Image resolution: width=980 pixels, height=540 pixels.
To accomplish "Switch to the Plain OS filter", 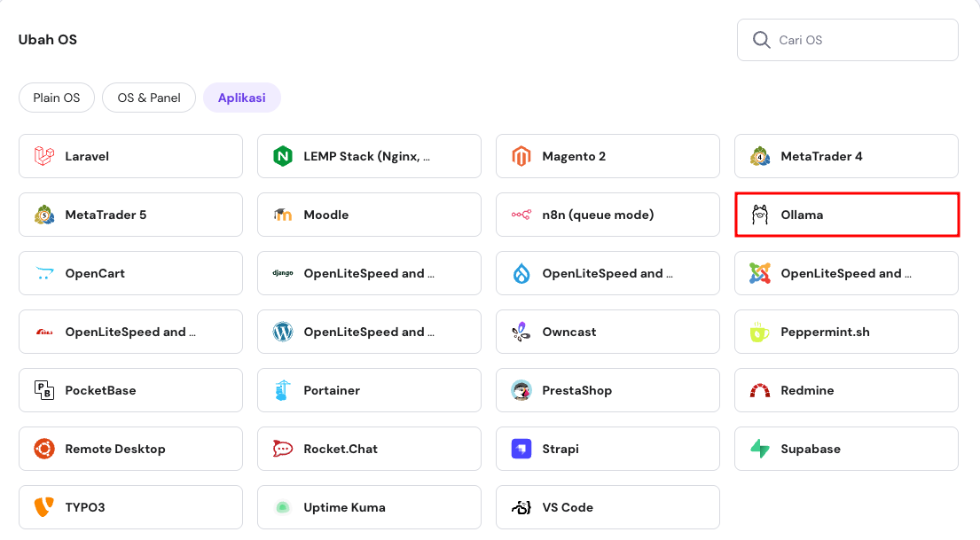I will (x=56, y=98).
